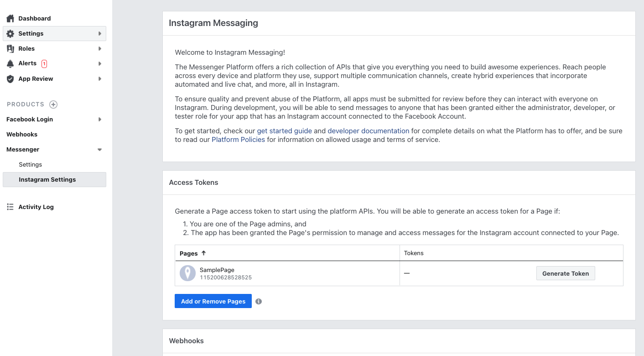The image size is (644, 356).
Task: Click info icon beside Add or Remove Pages
Action: 259,302
